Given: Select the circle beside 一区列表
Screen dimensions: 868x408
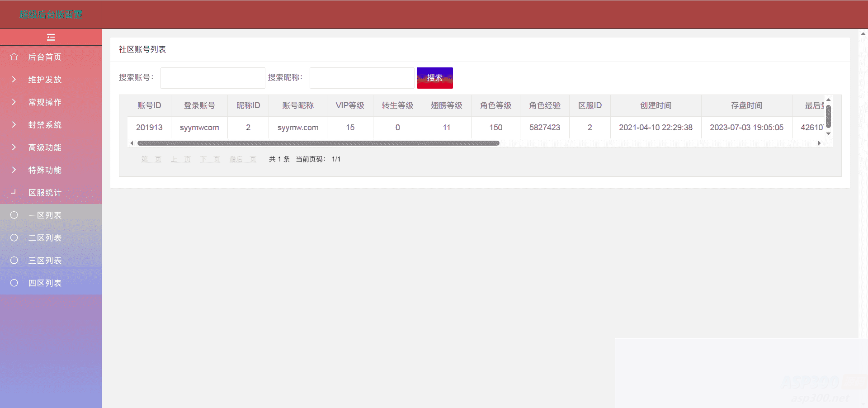Looking at the screenshot, I should (x=14, y=215).
